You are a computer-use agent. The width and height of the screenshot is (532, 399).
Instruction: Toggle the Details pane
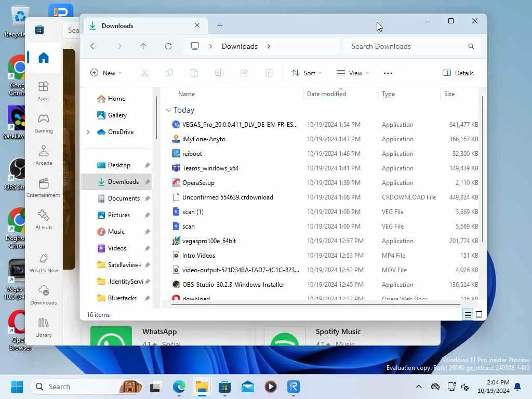[458, 73]
